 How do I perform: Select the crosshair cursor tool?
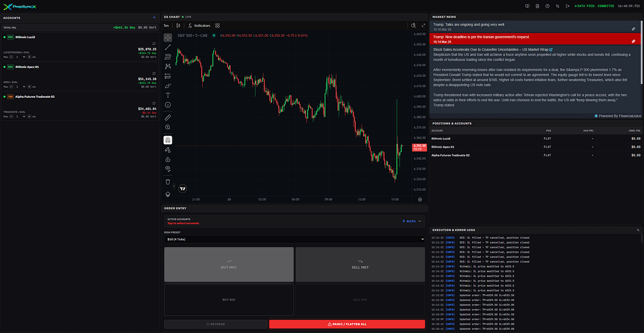pyautogui.click(x=167, y=38)
